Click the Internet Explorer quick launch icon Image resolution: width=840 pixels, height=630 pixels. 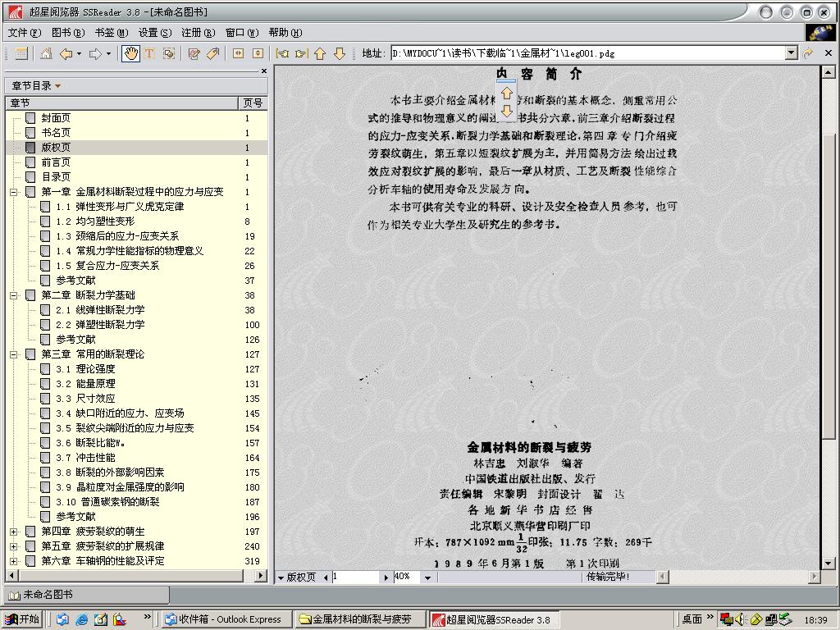point(81,619)
